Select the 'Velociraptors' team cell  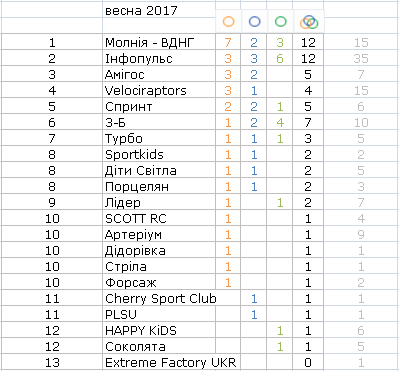click(159, 90)
